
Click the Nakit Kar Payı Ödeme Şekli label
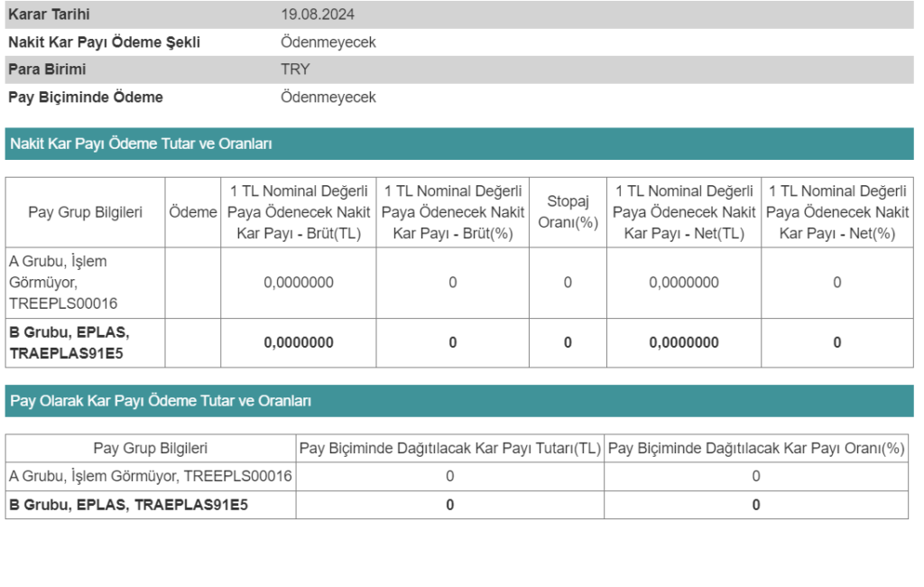coord(104,42)
